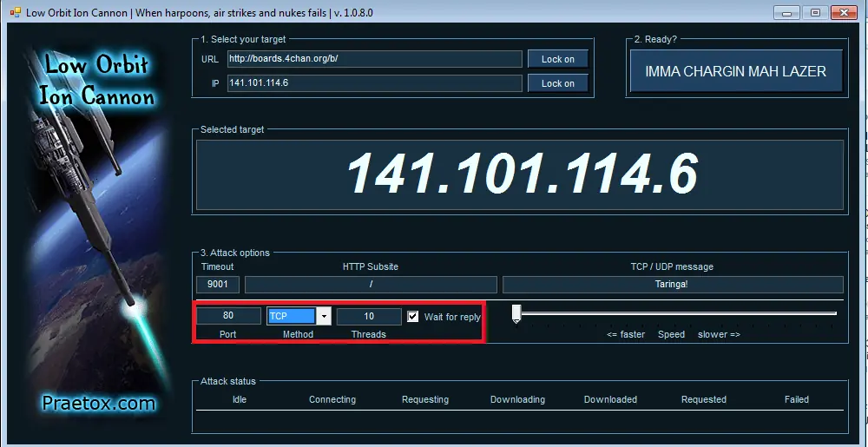Click the 'Timeout' label
The image size is (868, 447).
coord(218,266)
